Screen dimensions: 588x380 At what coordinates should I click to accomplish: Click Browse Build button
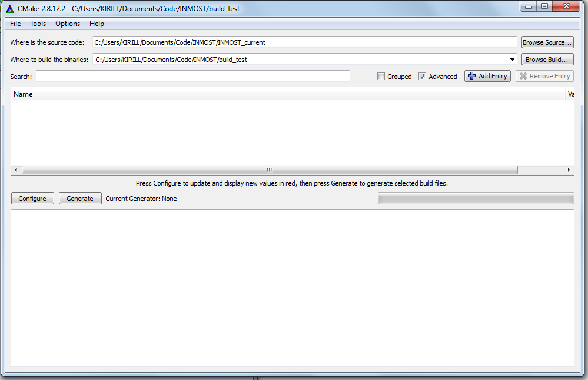click(547, 60)
